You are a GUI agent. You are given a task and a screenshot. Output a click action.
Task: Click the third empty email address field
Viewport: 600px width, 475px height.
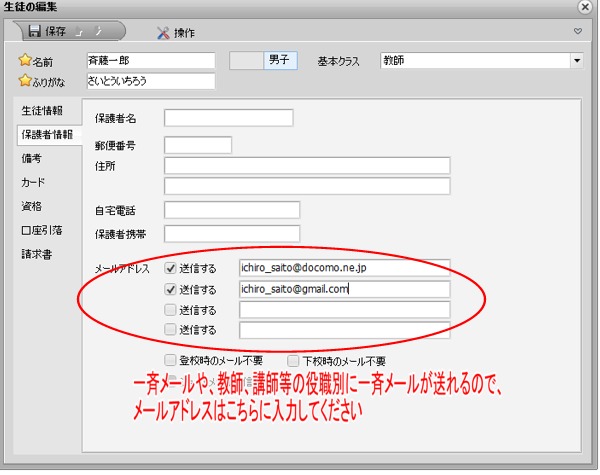344,310
